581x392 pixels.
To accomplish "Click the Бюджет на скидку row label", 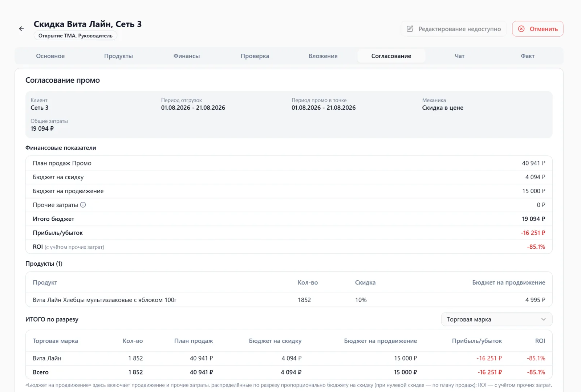I will click(58, 177).
